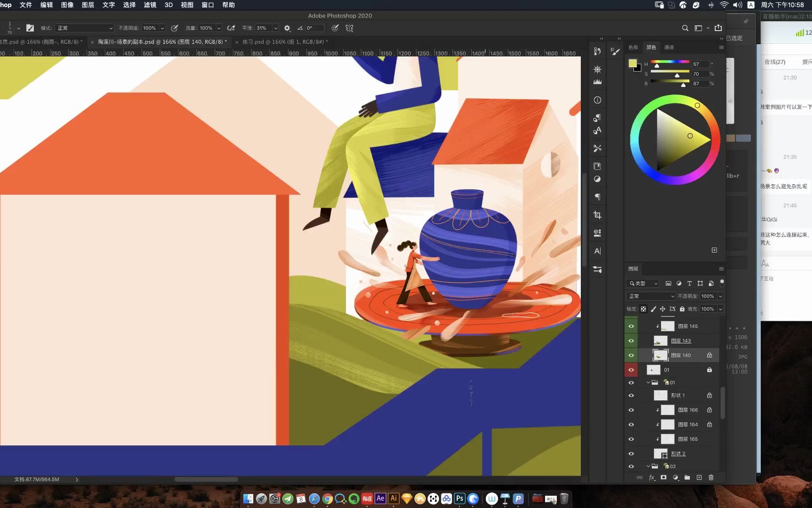Hide layer 形状 2 via eye icon
The image size is (812, 508).
pyautogui.click(x=631, y=454)
